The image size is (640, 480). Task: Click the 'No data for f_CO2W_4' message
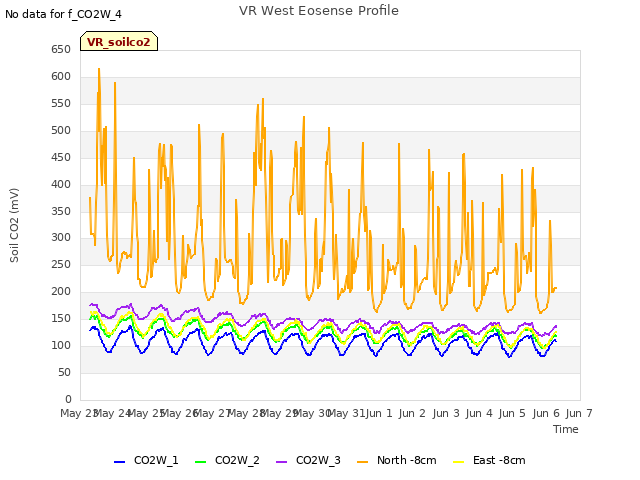tap(63, 14)
